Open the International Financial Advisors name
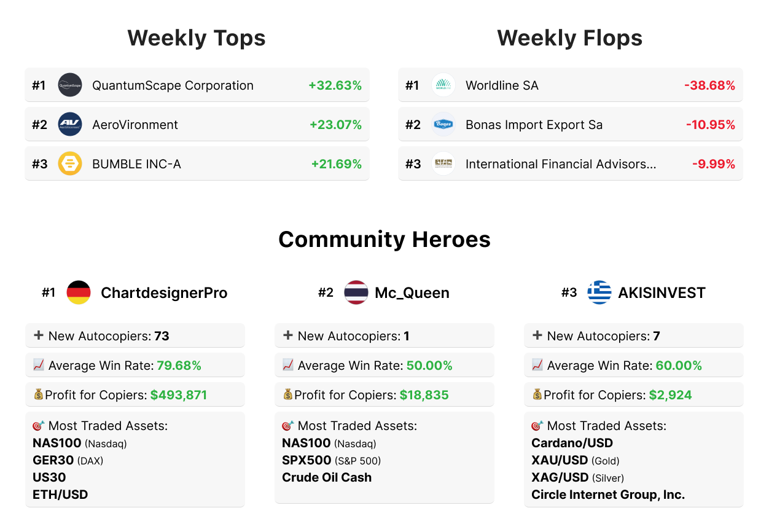 pos(561,164)
